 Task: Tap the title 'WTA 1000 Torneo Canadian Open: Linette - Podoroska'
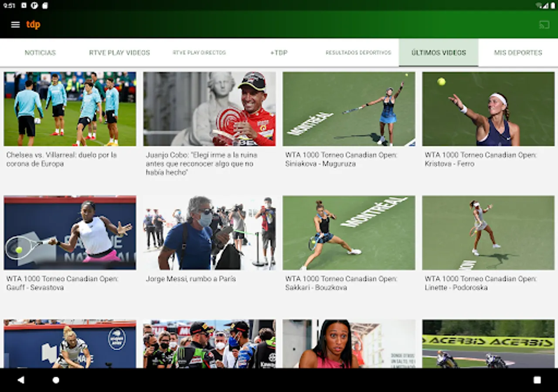click(x=481, y=283)
